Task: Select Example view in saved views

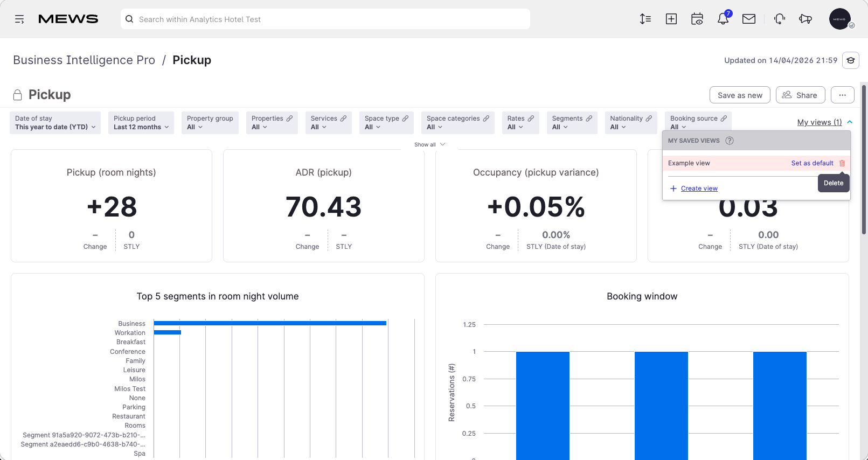Action: coord(689,163)
